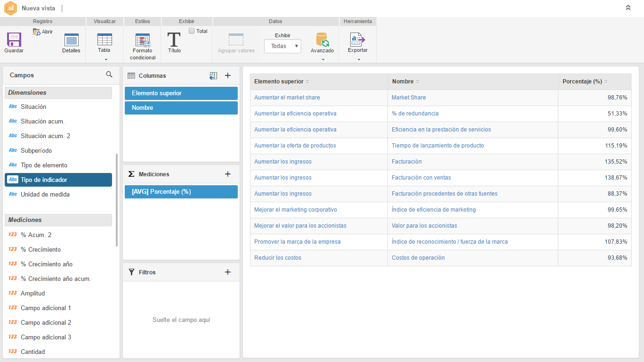Click the plus icon in Columnas panel

coord(228,75)
